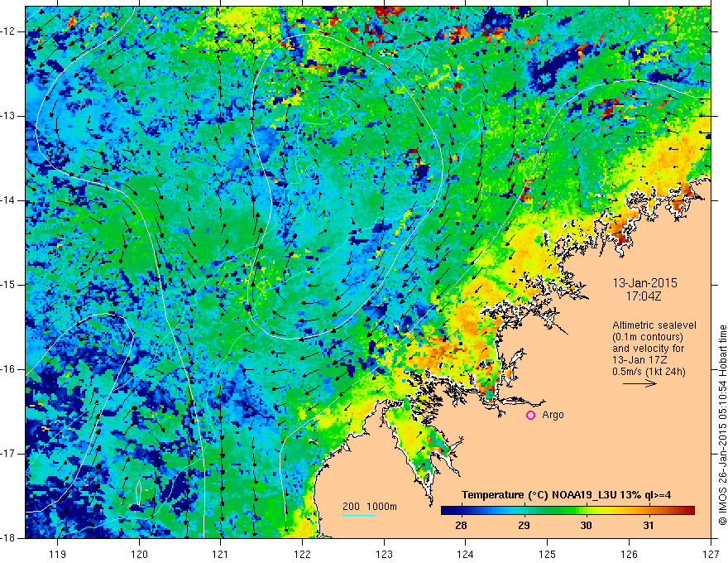Click the date '13-Jan-2015' label
Viewport: 728px width, 563px height.
coord(645,283)
